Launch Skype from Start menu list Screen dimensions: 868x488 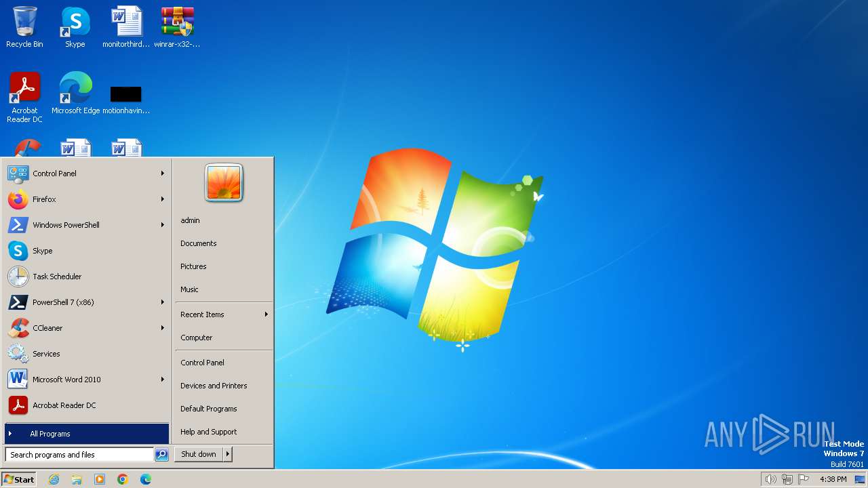[x=86, y=251]
